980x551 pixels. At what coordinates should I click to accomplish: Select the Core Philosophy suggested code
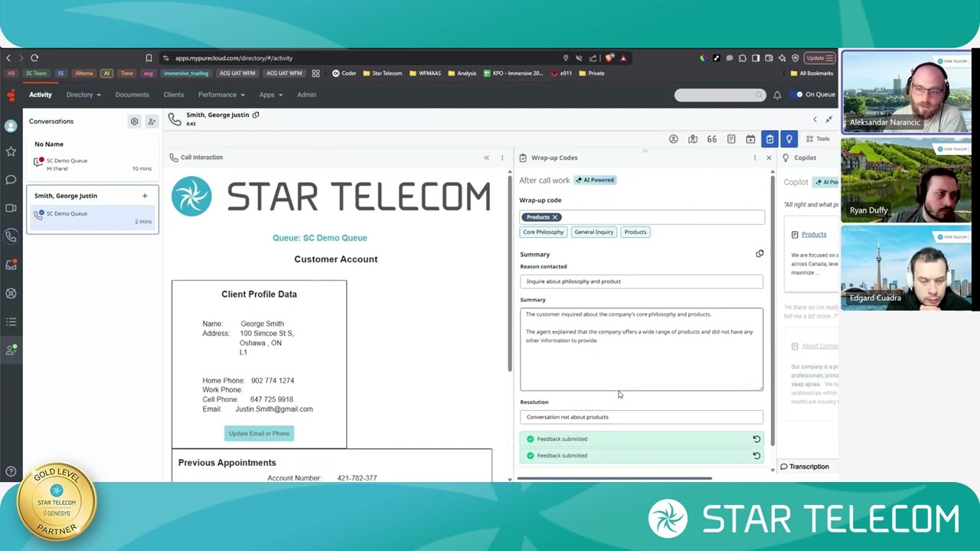pos(544,232)
